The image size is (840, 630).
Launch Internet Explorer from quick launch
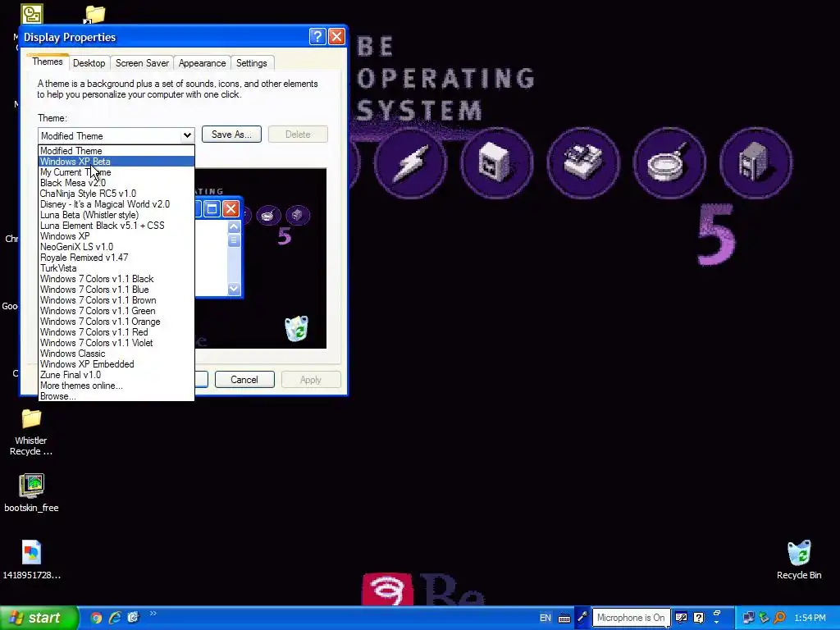[x=115, y=618]
